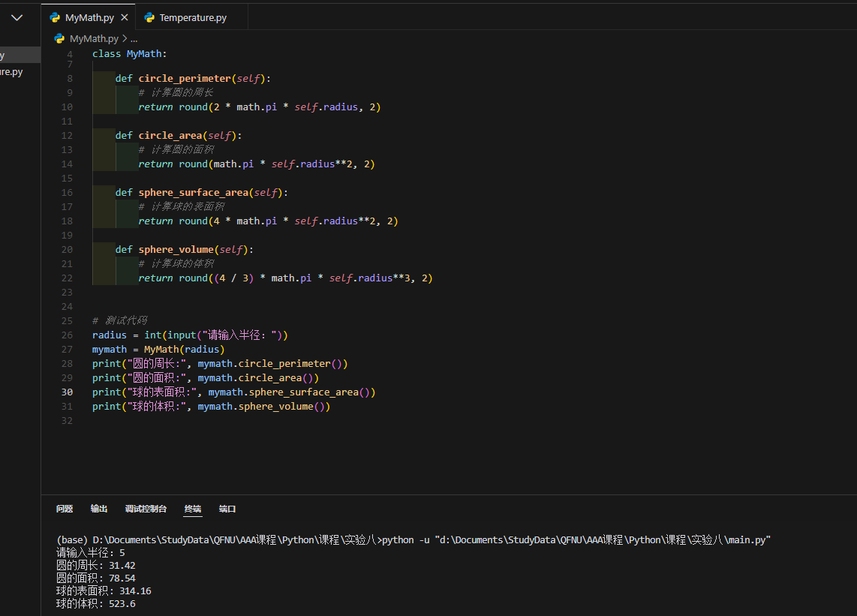Open the 问题 panel tab
Screen dimensions: 857x616
65,509
